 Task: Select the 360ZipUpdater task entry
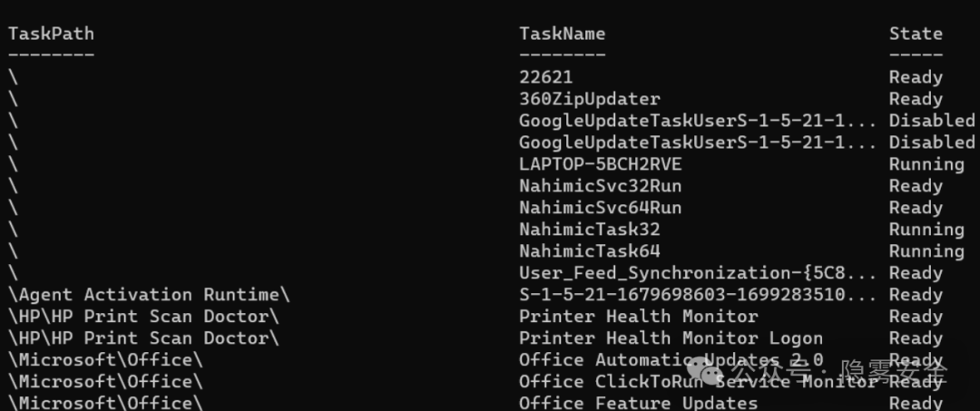(589, 100)
